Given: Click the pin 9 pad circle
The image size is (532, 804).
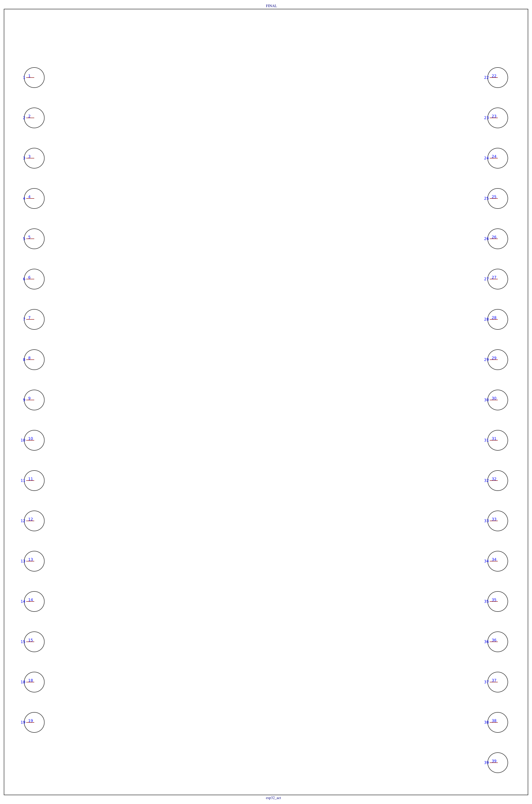Looking at the screenshot, I should [34, 400].
